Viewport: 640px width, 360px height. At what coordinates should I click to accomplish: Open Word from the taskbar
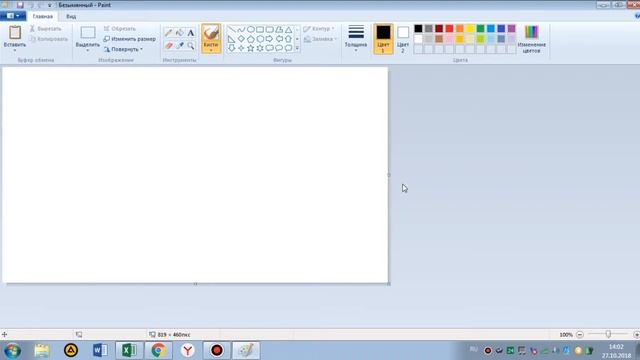[x=100, y=350]
